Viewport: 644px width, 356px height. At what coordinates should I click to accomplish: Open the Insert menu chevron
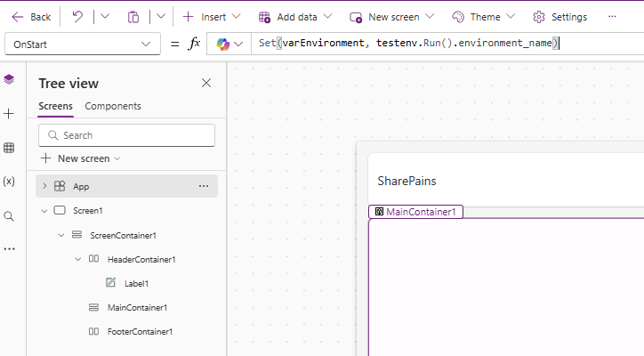coord(236,16)
